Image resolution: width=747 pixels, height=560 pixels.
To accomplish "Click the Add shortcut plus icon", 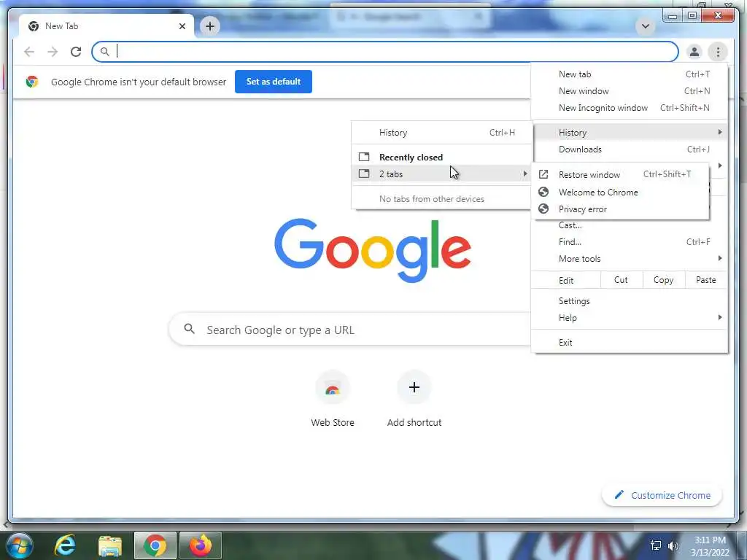I will (414, 388).
